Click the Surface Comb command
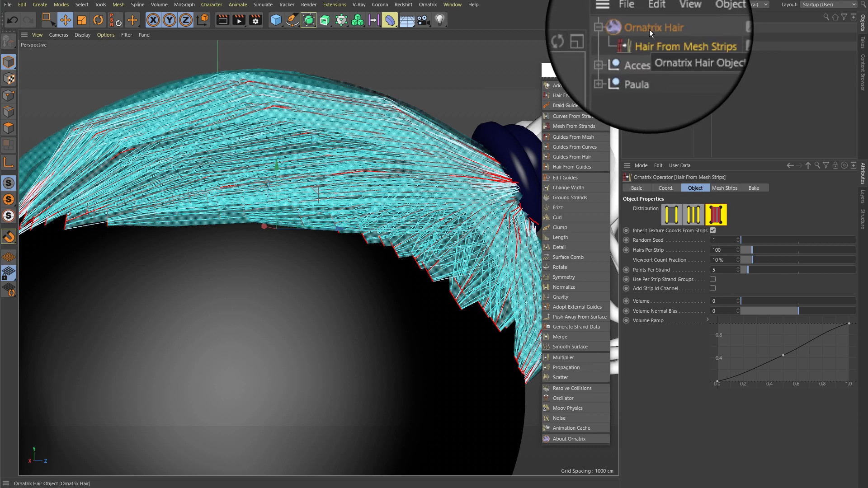 point(576,257)
